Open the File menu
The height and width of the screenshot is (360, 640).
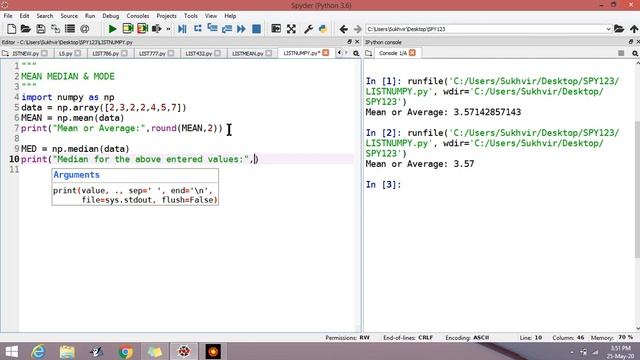pyautogui.click(x=8, y=16)
